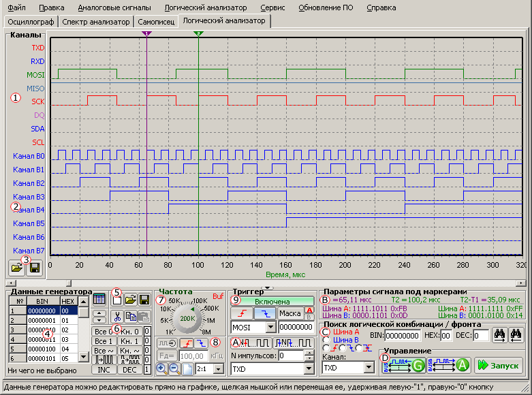Open generator data table view icon
The height and width of the screenshot is (395, 532).
click(x=99, y=299)
